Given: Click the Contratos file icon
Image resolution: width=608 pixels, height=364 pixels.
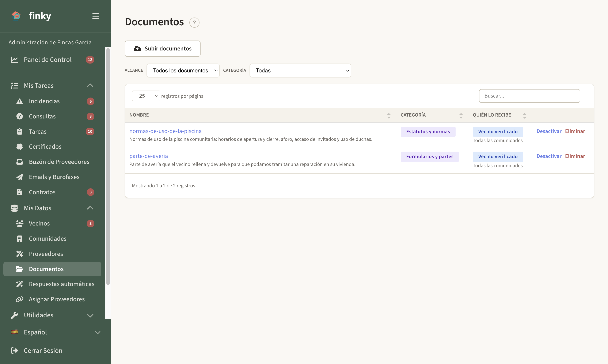Looking at the screenshot, I should 20,192.
